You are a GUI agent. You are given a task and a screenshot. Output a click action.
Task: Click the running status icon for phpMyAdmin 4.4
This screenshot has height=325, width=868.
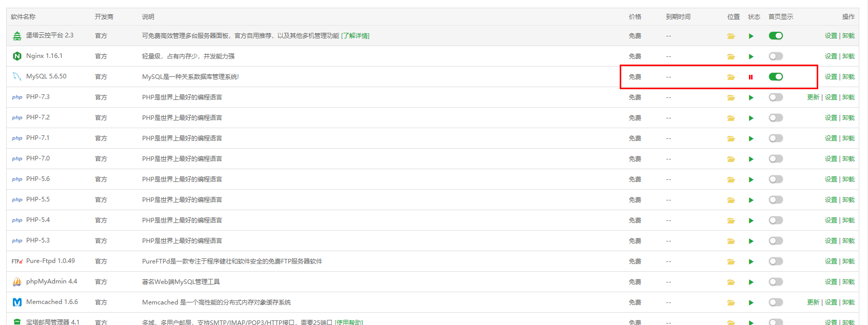click(751, 282)
